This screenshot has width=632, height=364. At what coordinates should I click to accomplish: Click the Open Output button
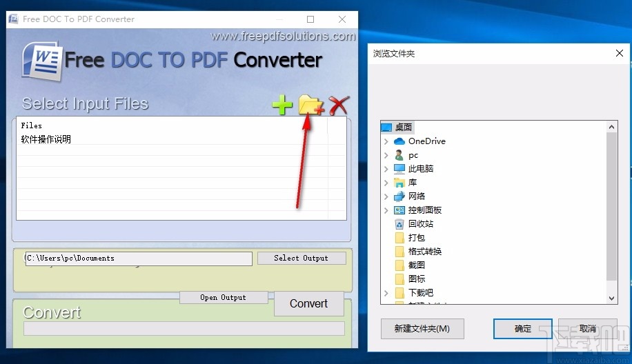(224, 298)
